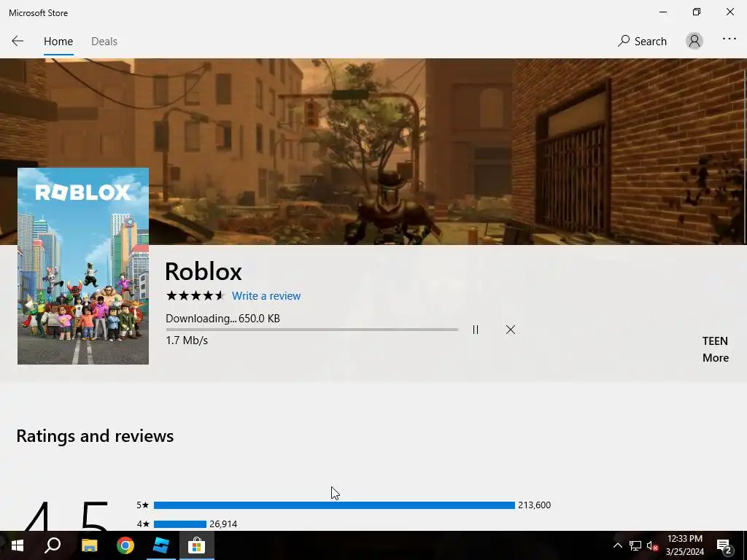Click the 26,914 four-star count

click(x=223, y=524)
